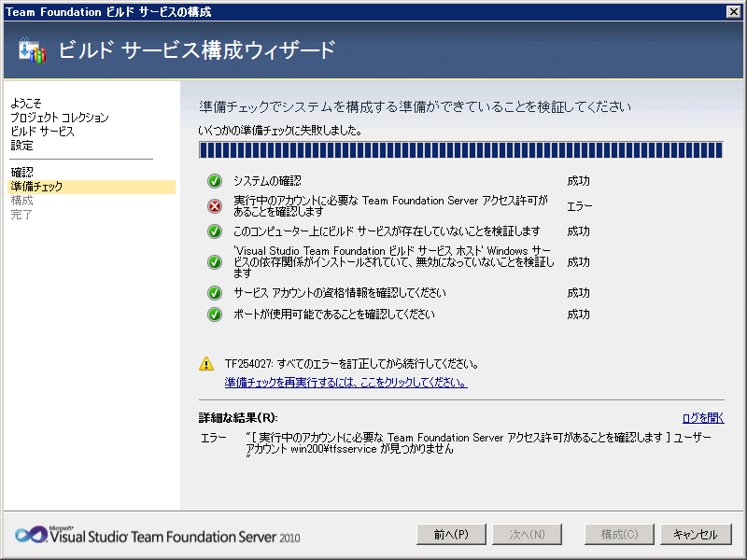
Task: Select ようこそ in the wizard step list
Action: click(26, 104)
